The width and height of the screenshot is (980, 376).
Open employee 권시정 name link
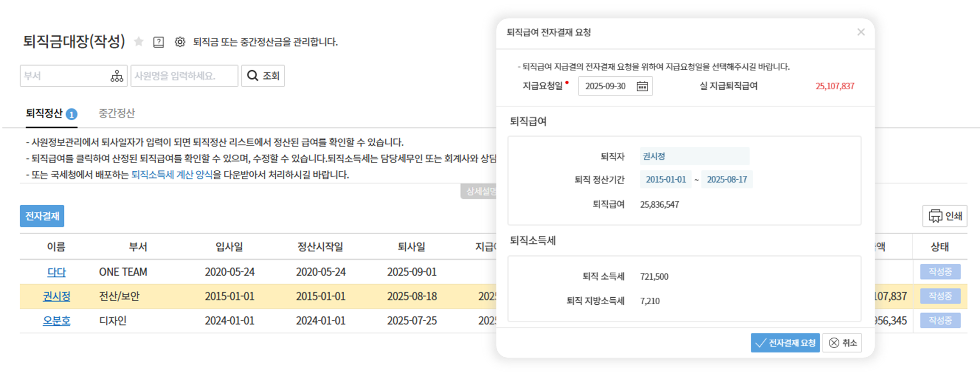(56, 296)
